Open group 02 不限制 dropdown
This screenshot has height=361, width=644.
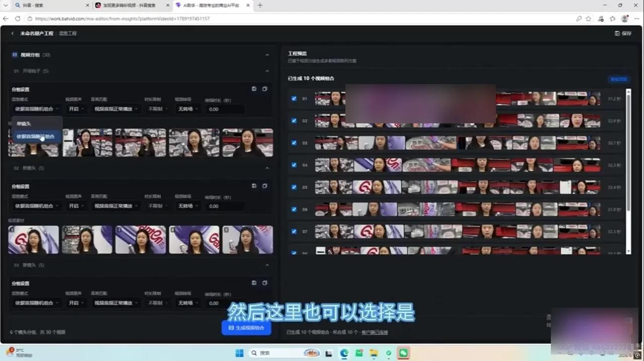pyautogui.click(x=158, y=206)
